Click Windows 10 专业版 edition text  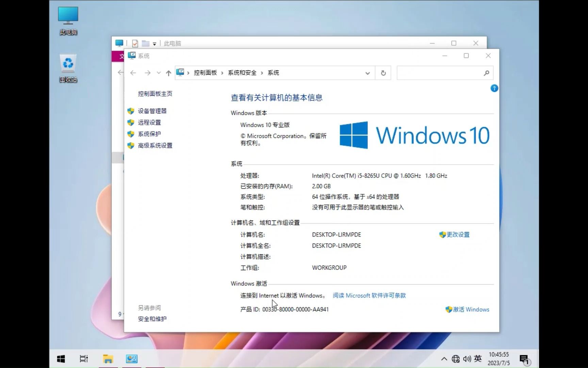point(265,125)
